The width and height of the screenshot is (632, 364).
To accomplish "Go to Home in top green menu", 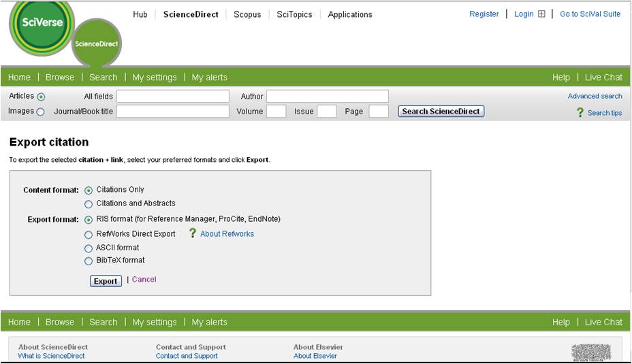I will [19, 78].
